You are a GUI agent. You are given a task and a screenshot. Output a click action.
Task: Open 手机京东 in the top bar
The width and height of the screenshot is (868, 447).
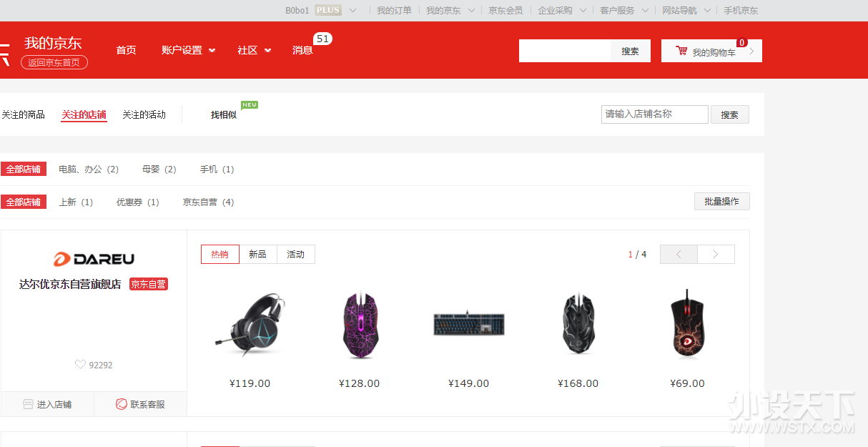pos(741,11)
